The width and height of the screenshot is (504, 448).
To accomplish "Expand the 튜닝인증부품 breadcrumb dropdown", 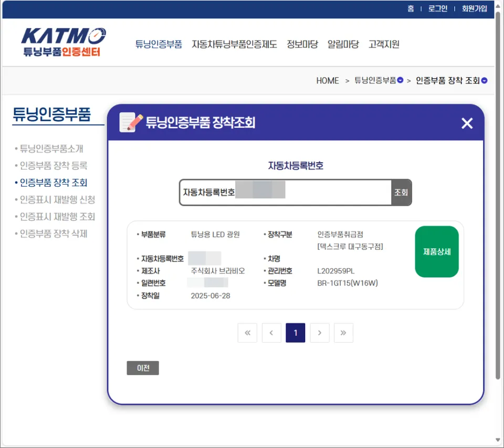I will coord(400,80).
